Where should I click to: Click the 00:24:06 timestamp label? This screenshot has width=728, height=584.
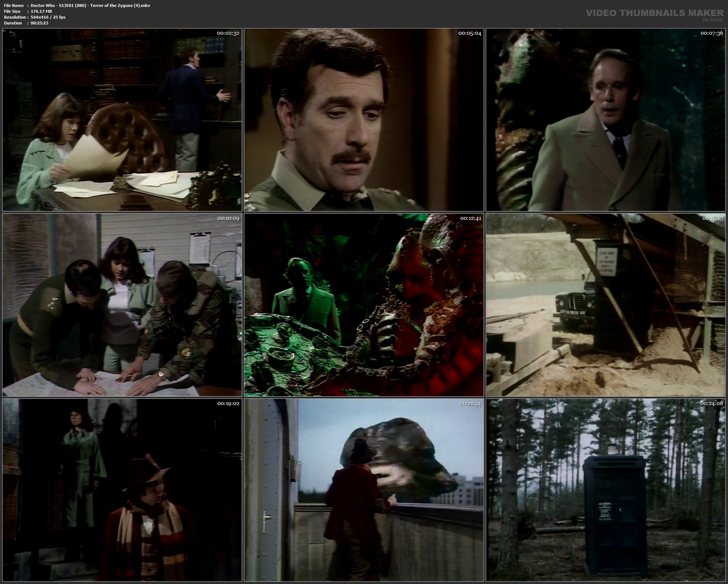(x=712, y=404)
